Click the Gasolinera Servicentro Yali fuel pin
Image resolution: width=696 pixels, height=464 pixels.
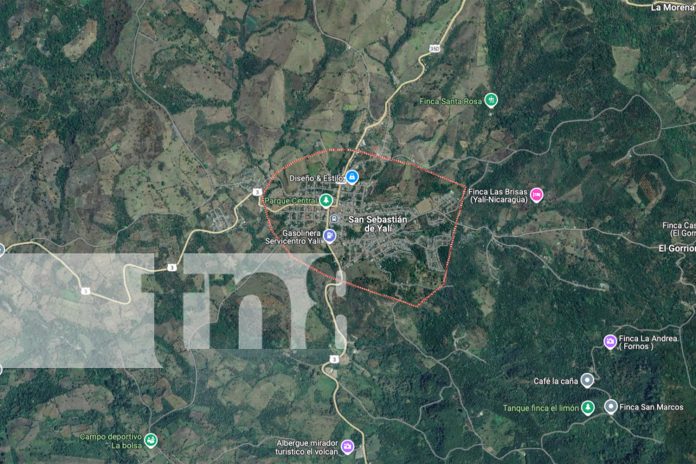click(329, 235)
